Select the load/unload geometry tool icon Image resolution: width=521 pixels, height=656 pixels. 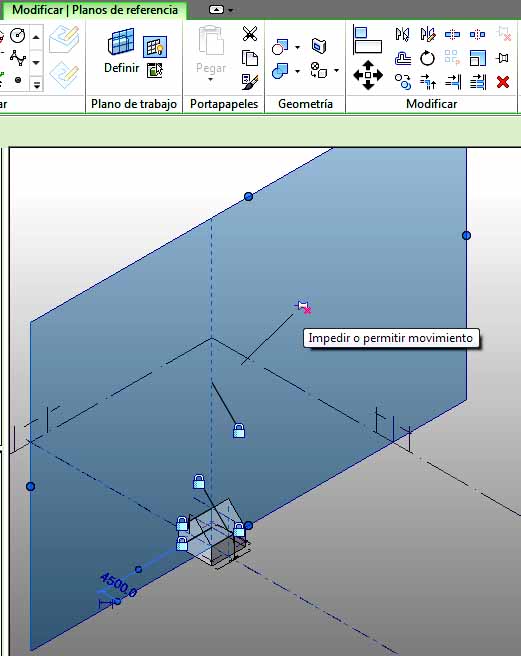click(x=319, y=70)
